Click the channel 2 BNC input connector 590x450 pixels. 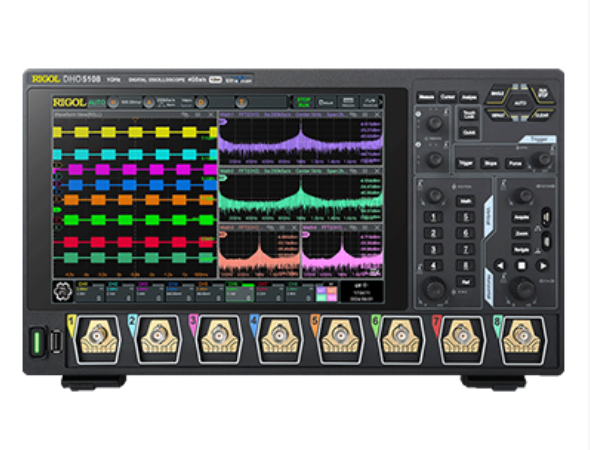(x=158, y=336)
